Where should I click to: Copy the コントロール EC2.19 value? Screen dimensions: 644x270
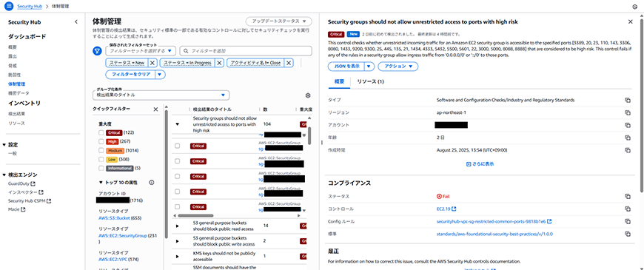pyautogui.click(x=628, y=209)
